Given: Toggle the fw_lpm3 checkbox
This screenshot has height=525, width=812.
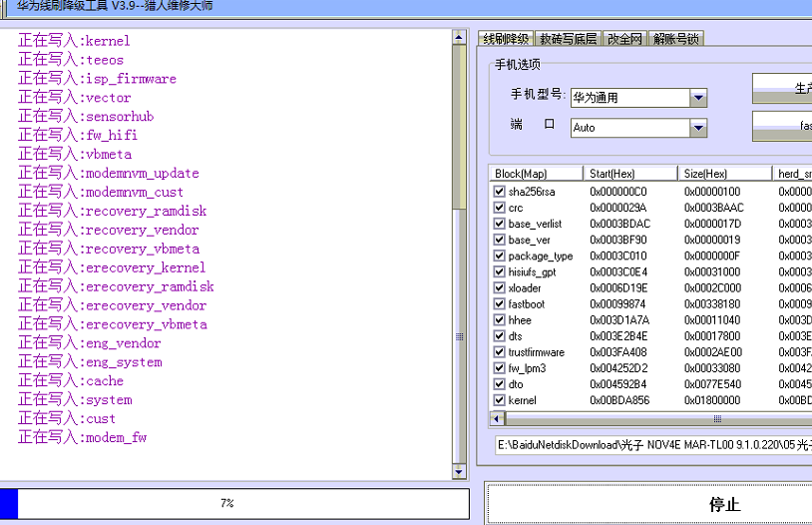Looking at the screenshot, I should point(499,368).
